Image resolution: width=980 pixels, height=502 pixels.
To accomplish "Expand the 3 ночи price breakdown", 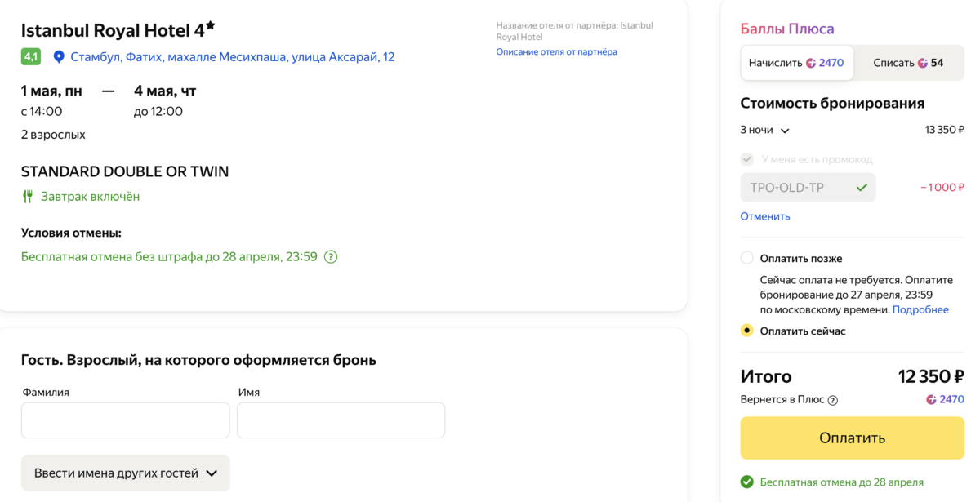I will (x=765, y=130).
